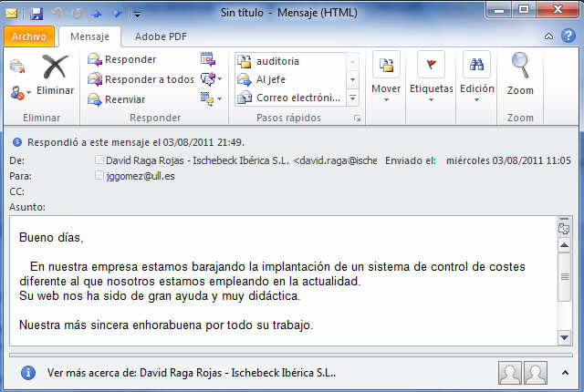The image size is (584, 392).
Task: Click the info icon in the people pane
Action: tap(27, 372)
